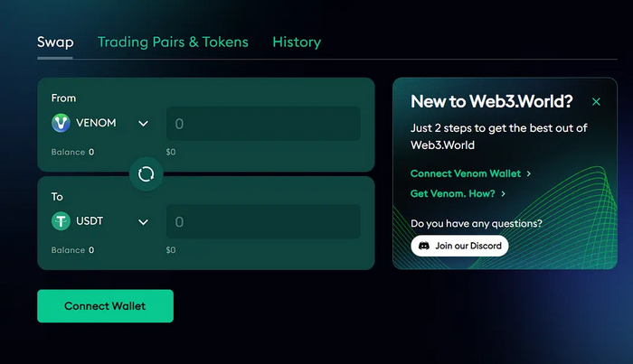Click the VENOM token logo icon
Viewport: 633px width, 364px height.
[x=61, y=123]
